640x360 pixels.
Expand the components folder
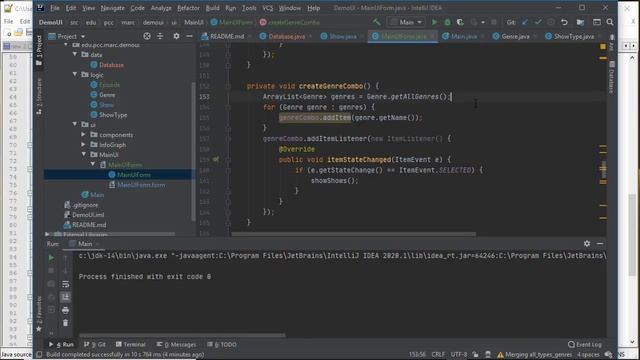pyautogui.click(x=84, y=134)
